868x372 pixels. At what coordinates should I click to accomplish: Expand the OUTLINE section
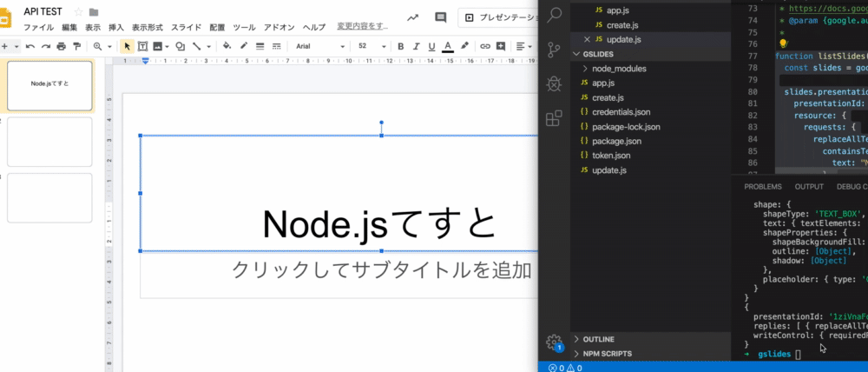coord(598,339)
